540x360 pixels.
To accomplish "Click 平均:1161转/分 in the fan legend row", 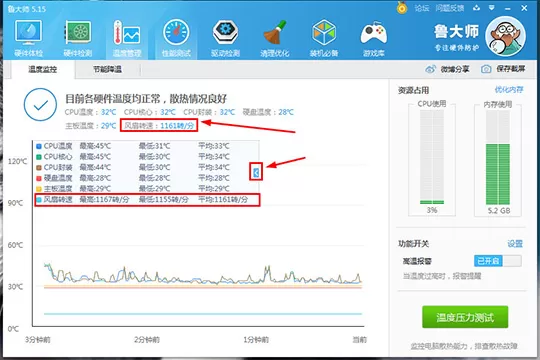I will tap(223, 199).
